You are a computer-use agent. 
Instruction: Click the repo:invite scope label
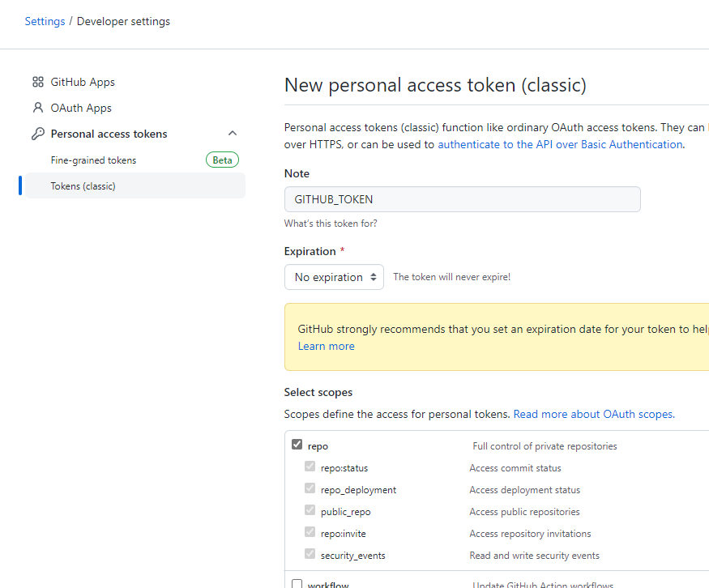344,534
